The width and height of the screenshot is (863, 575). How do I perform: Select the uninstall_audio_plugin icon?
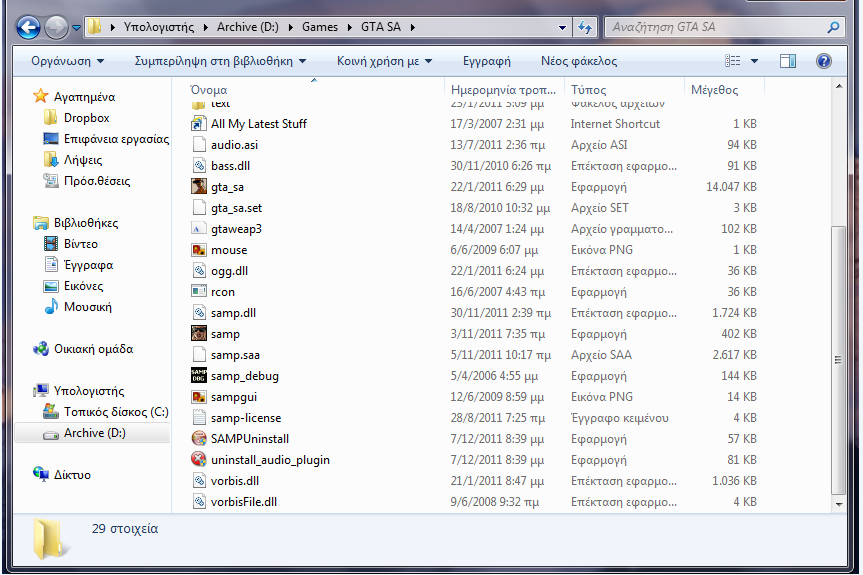[x=199, y=460]
